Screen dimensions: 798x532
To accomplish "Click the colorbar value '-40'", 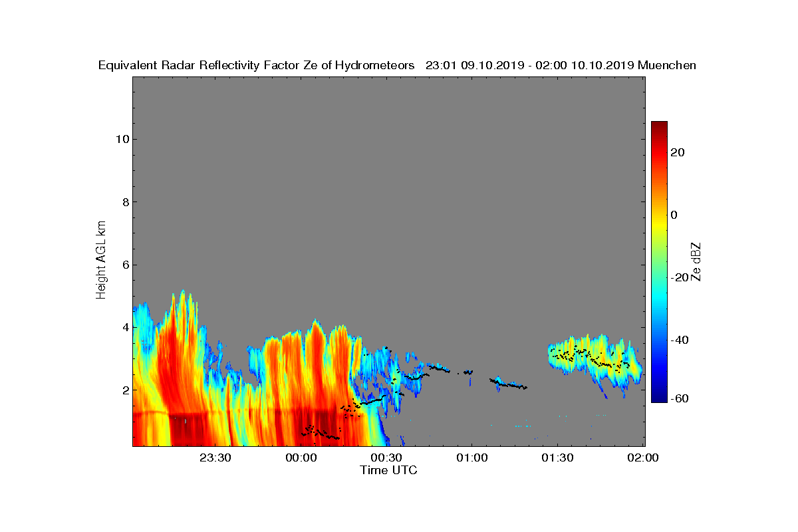I will (x=680, y=340).
